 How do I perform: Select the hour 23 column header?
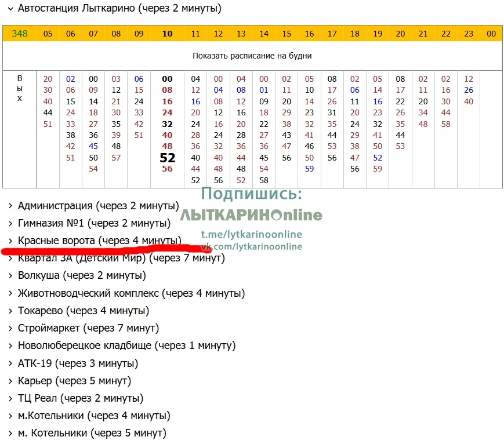[469, 34]
